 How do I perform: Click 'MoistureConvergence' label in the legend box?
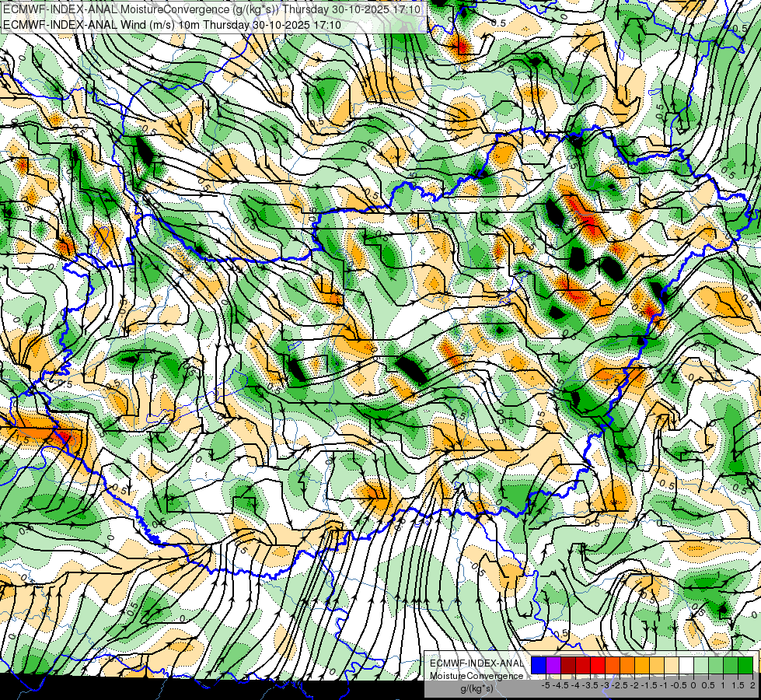476,676
